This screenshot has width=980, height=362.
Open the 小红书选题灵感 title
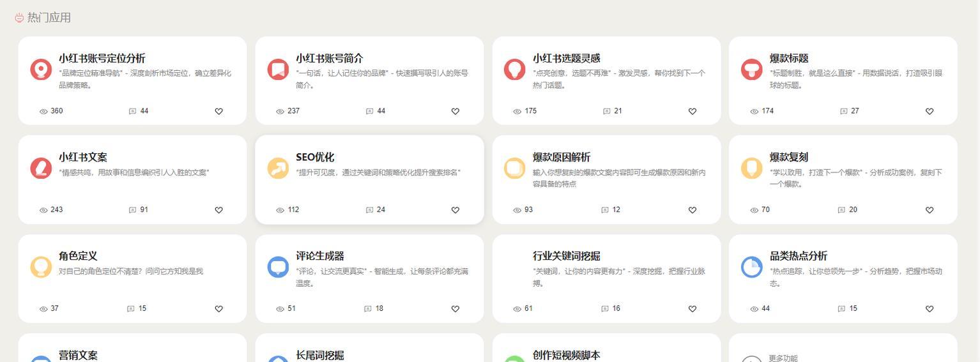(566, 58)
